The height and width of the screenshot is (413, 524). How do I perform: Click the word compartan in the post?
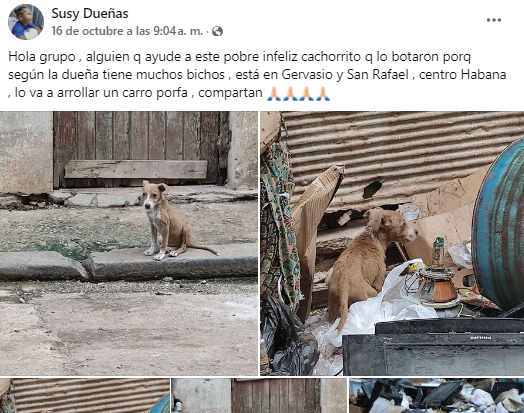point(230,93)
